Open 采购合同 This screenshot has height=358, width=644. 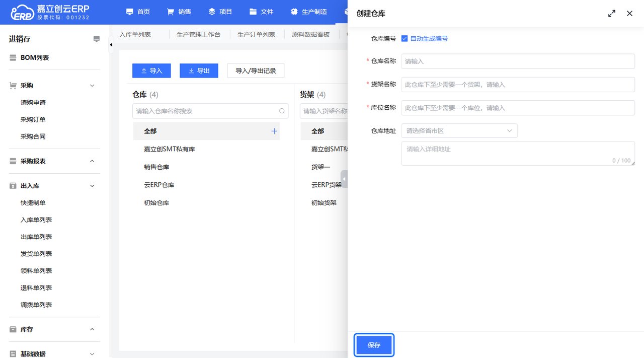coord(33,136)
